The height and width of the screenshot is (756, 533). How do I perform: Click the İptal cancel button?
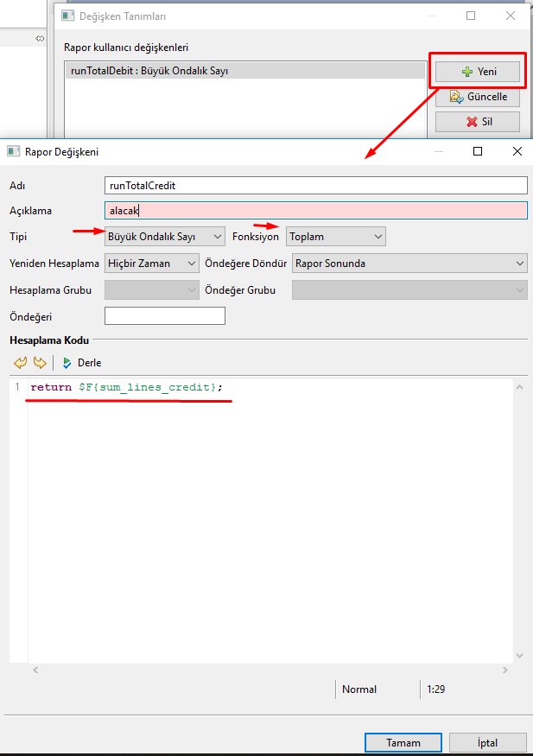487,742
